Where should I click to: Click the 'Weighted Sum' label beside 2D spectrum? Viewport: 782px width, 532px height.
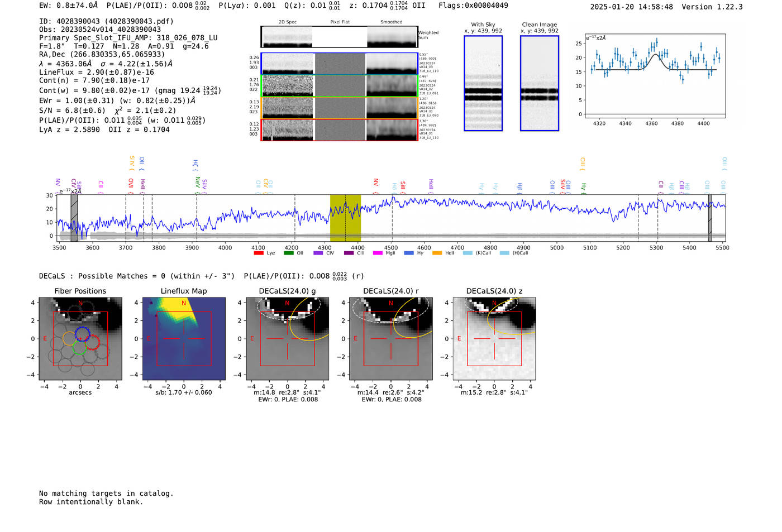[428, 35]
